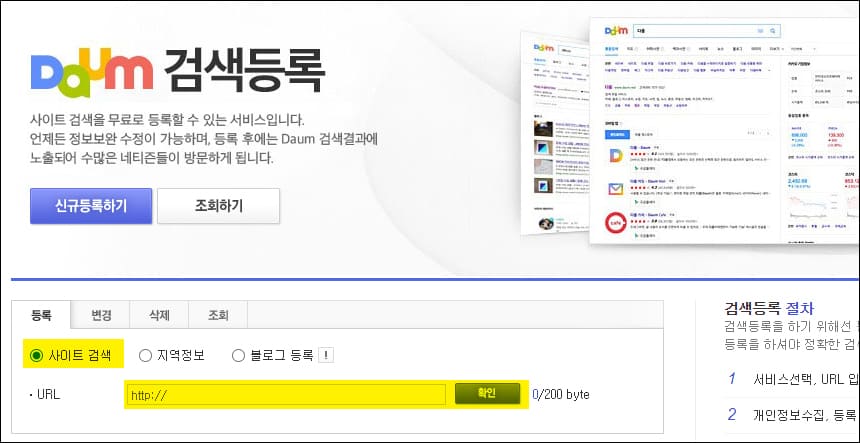Click the green 확인 button

[487, 394]
